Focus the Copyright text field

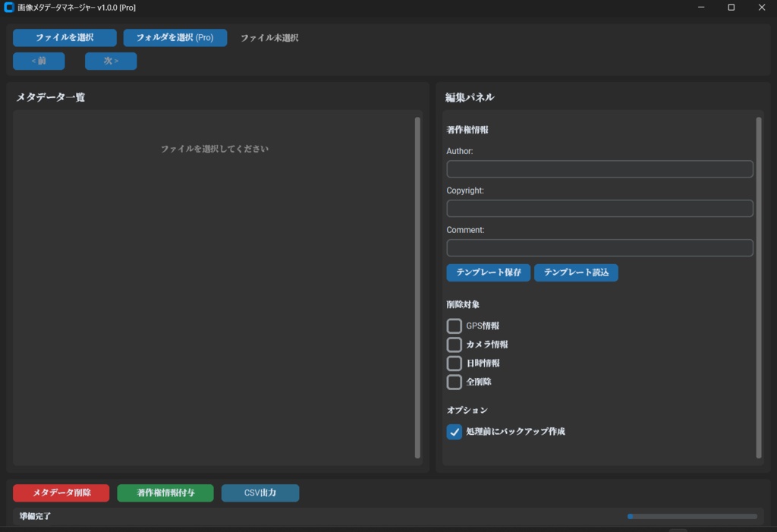coord(599,208)
